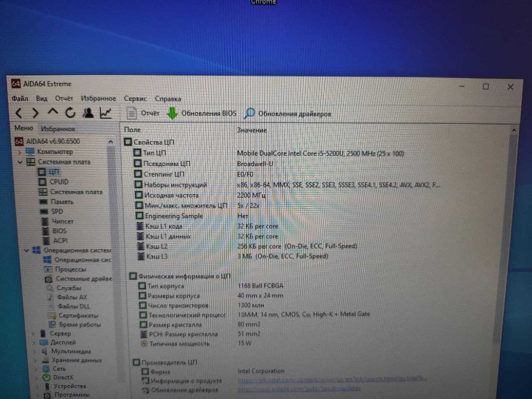Click the Значение column header

[x=252, y=130]
